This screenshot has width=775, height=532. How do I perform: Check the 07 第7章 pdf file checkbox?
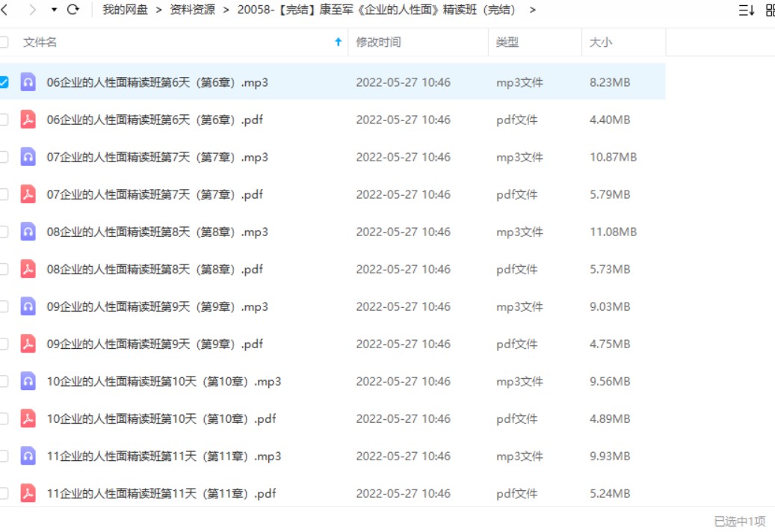click(x=4, y=194)
